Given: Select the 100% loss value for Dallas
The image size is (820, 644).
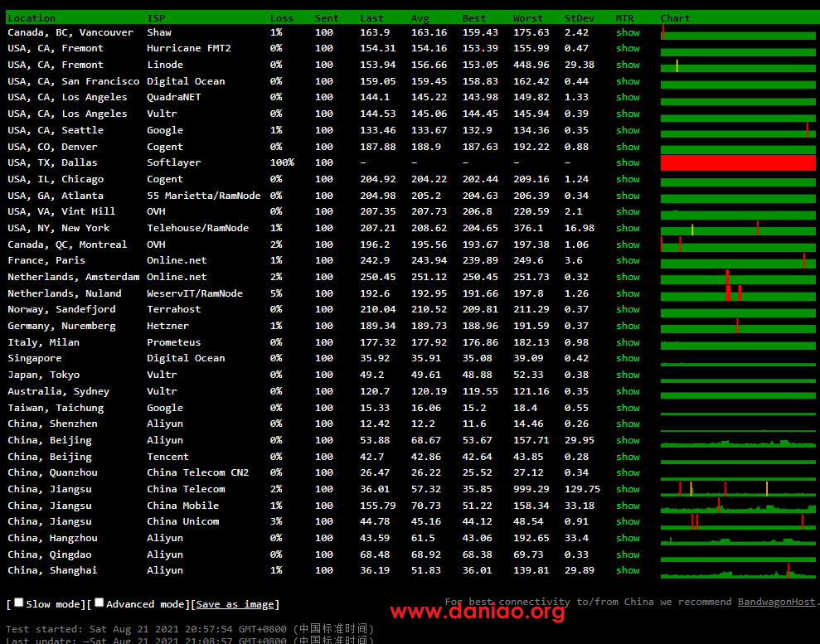Looking at the screenshot, I should pyautogui.click(x=282, y=162).
